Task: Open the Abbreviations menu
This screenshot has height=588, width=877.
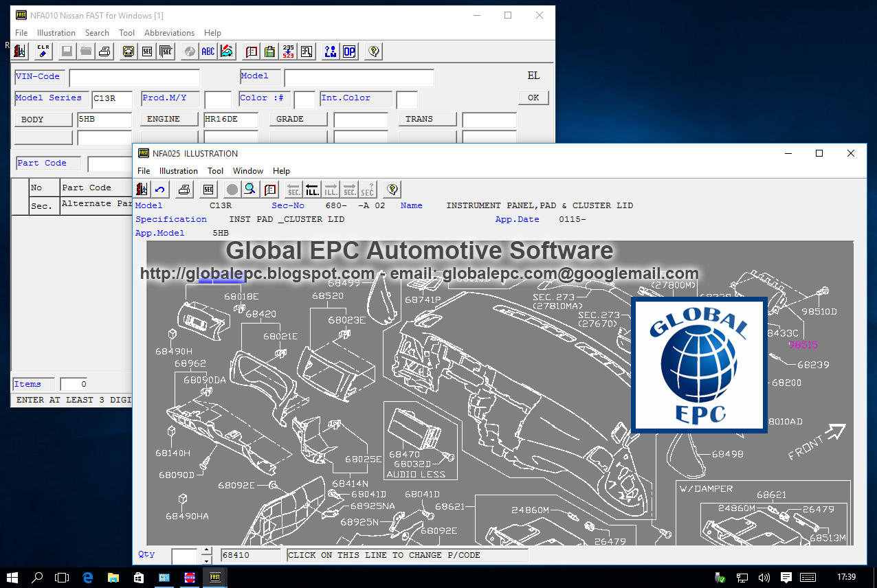Action: [x=170, y=33]
